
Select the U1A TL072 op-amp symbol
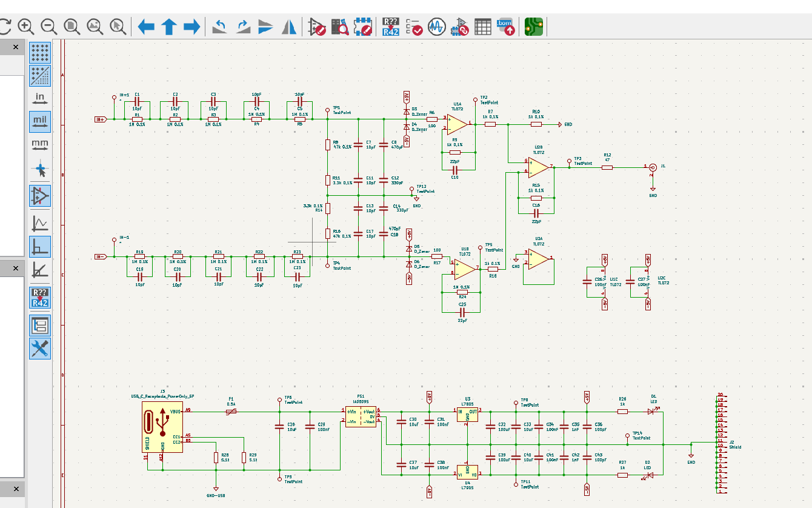458,124
